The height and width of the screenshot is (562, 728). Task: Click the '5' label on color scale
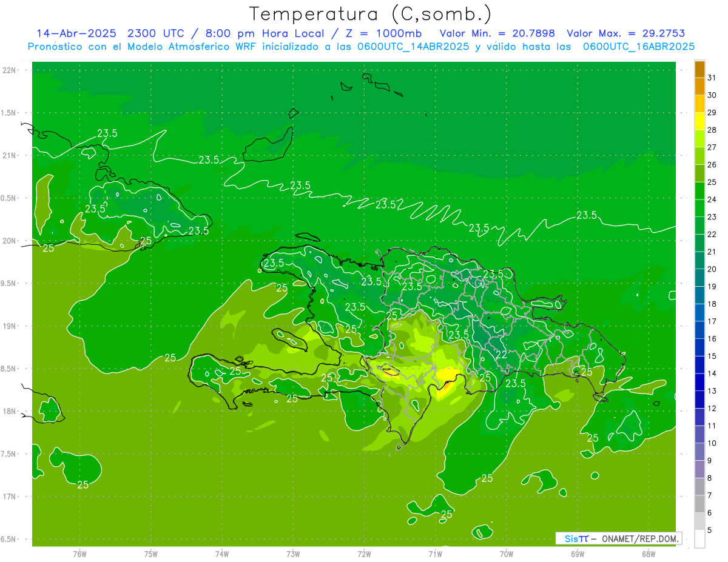(x=710, y=530)
